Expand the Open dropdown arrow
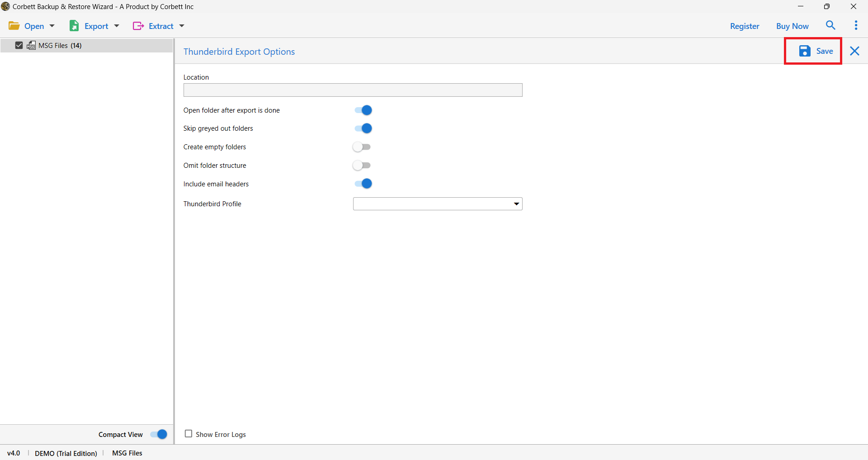Screen dimensions: 868x460 [52, 26]
